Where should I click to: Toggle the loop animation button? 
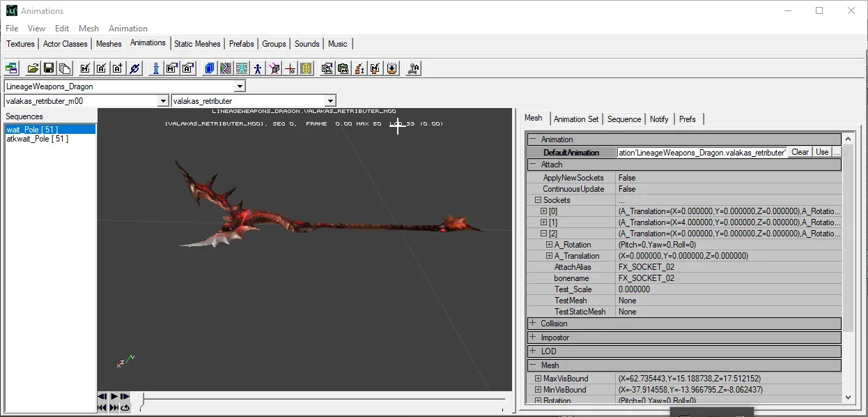[125, 408]
